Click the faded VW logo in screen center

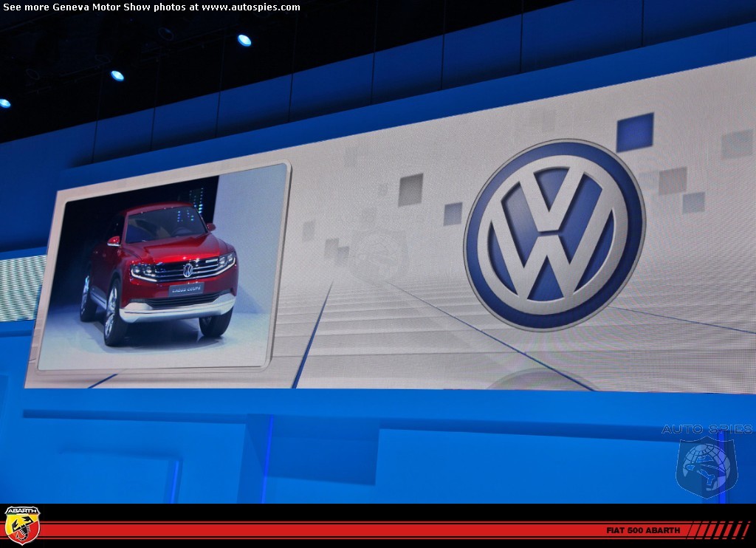pyautogui.click(x=379, y=255)
